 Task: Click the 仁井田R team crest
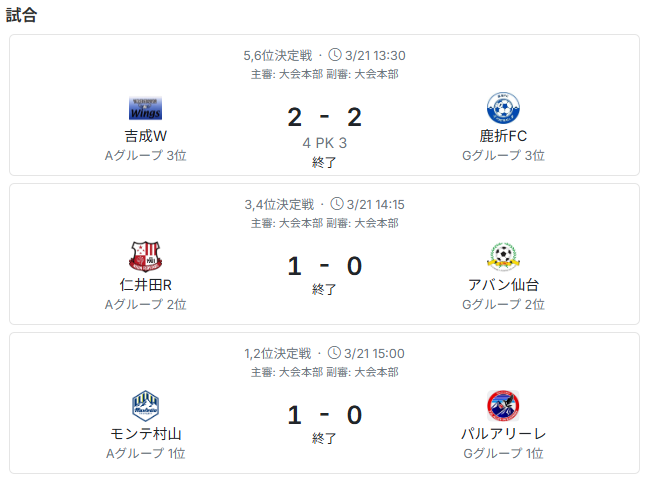click(145, 257)
